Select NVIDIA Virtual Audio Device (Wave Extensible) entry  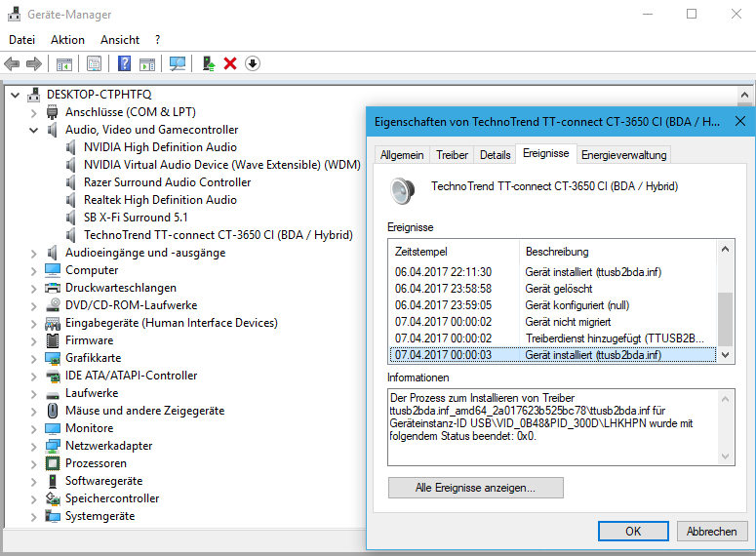click(x=222, y=165)
